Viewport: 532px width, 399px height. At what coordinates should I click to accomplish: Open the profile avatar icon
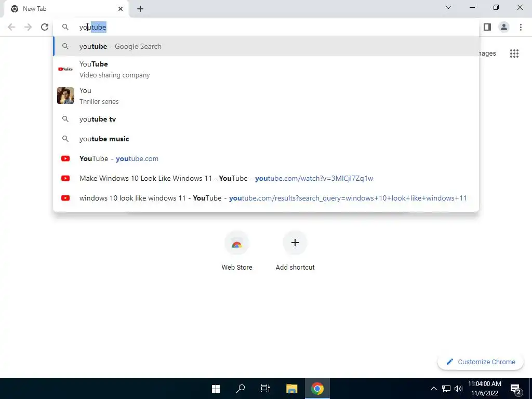[504, 27]
